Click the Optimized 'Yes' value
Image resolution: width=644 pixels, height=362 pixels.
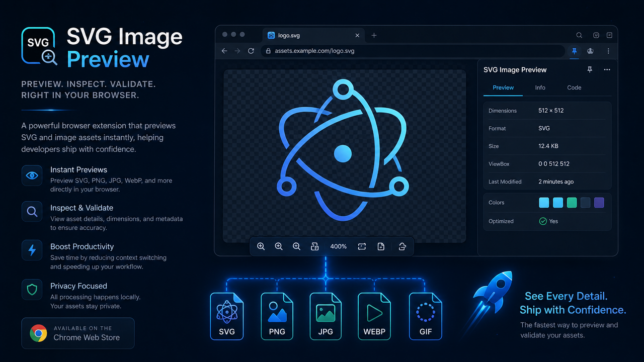click(553, 221)
